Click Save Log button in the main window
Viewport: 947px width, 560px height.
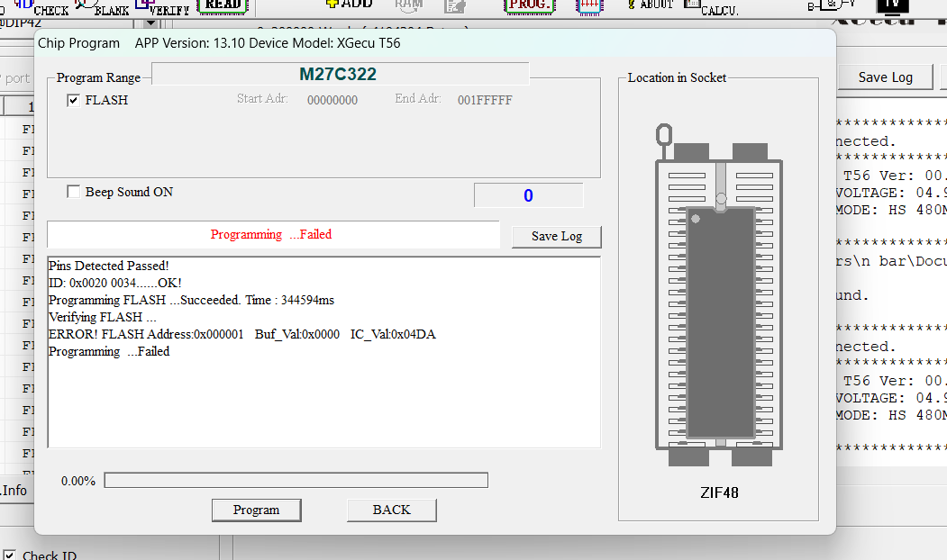tap(886, 77)
